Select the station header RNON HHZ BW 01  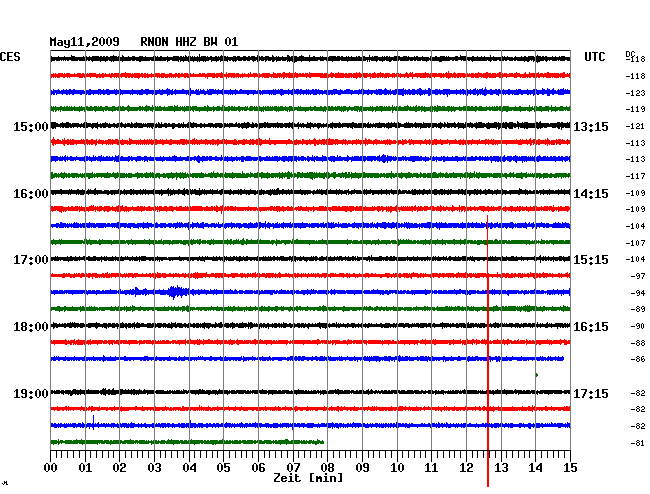pos(189,42)
